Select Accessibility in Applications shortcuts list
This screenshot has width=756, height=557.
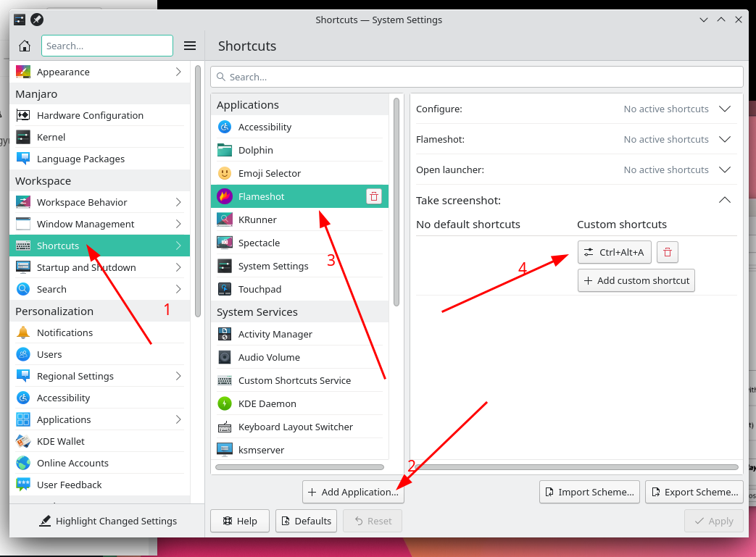[x=299, y=127]
